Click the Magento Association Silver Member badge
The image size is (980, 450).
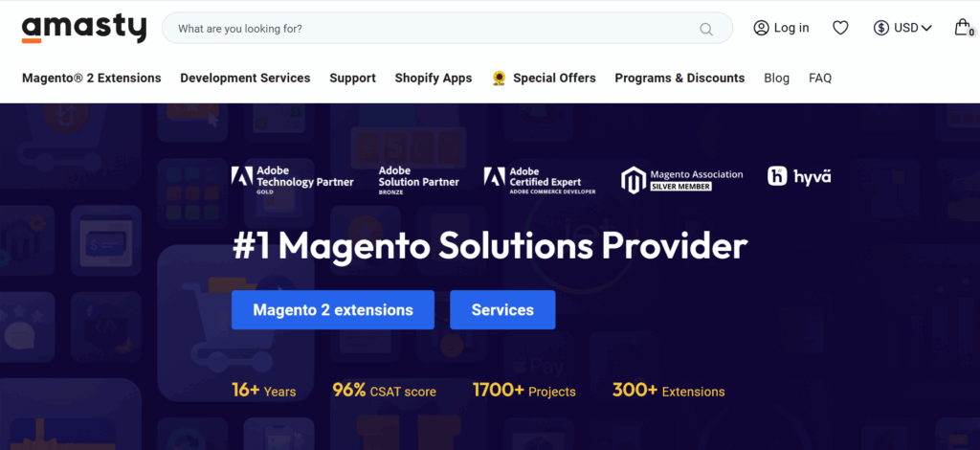681,180
